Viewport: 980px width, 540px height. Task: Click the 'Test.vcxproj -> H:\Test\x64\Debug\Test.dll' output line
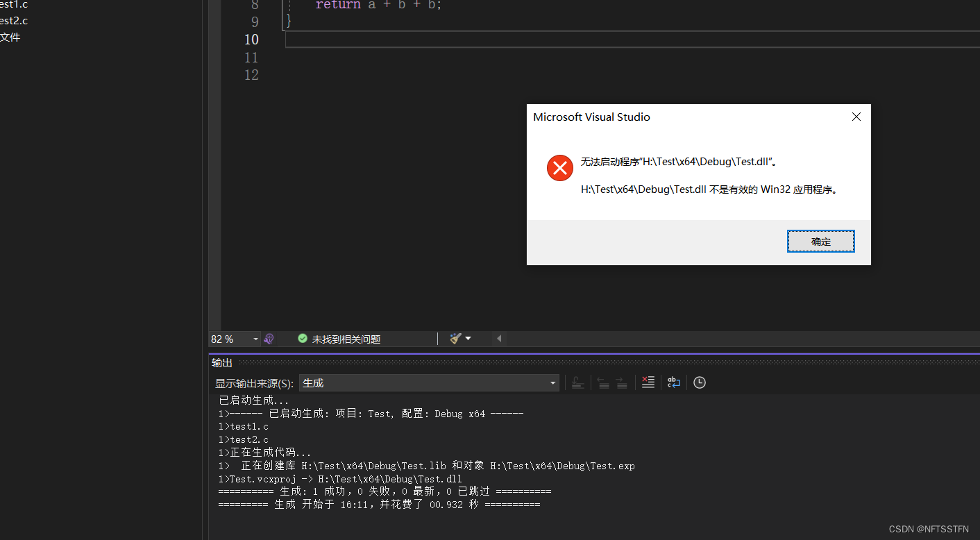click(x=340, y=479)
